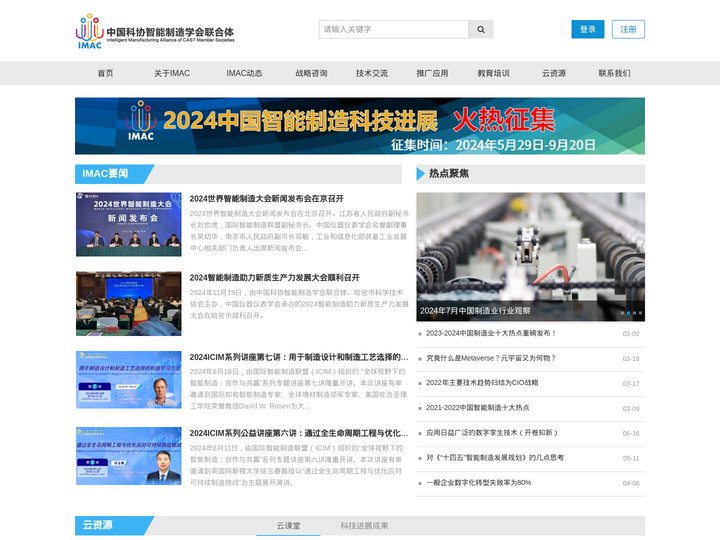The image size is (720, 540).
Task: Click the 注册 register button
Action: [x=628, y=29]
